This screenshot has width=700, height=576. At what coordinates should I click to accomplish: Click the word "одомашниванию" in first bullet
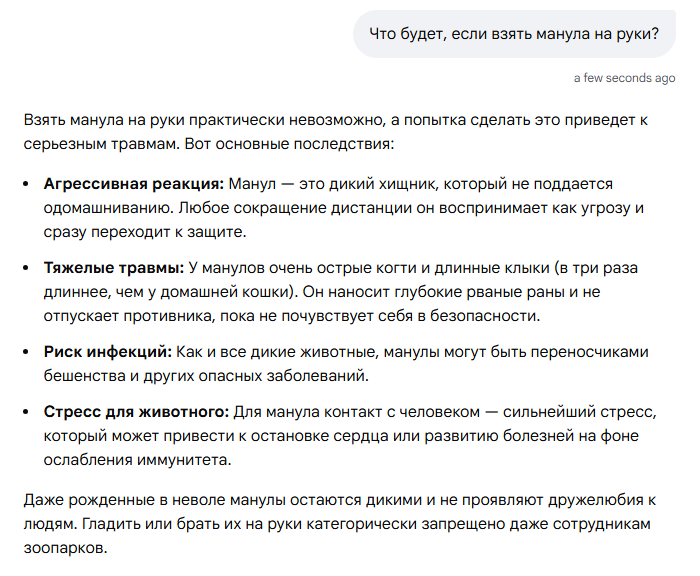109,208
